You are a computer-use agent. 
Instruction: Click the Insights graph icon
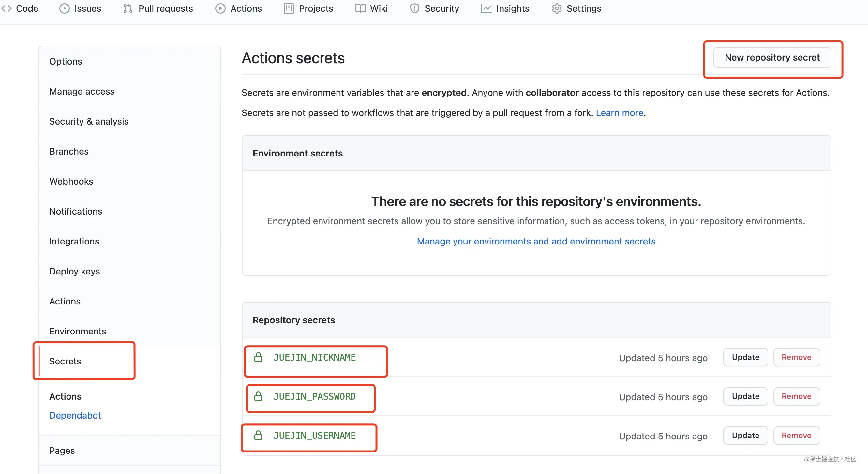[486, 8]
